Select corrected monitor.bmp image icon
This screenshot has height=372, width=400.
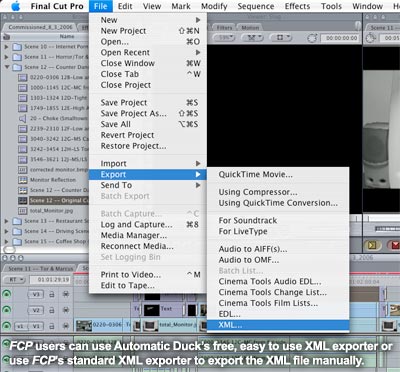pyautogui.click(x=22, y=170)
